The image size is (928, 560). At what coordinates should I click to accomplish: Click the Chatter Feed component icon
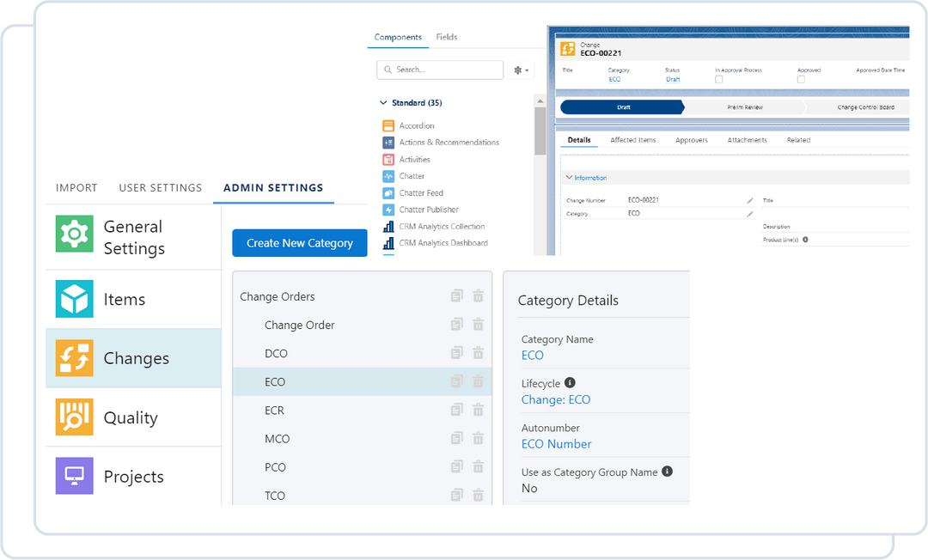click(x=388, y=192)
